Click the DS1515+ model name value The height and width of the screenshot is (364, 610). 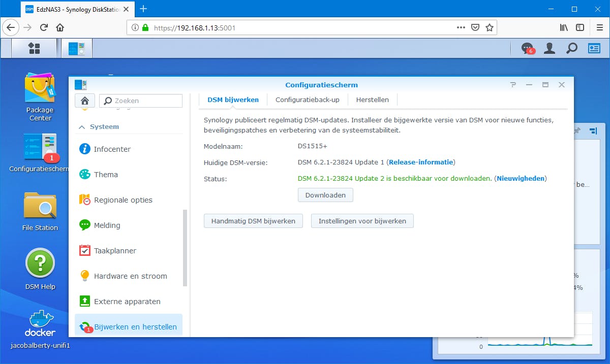[x=313, y=146]
